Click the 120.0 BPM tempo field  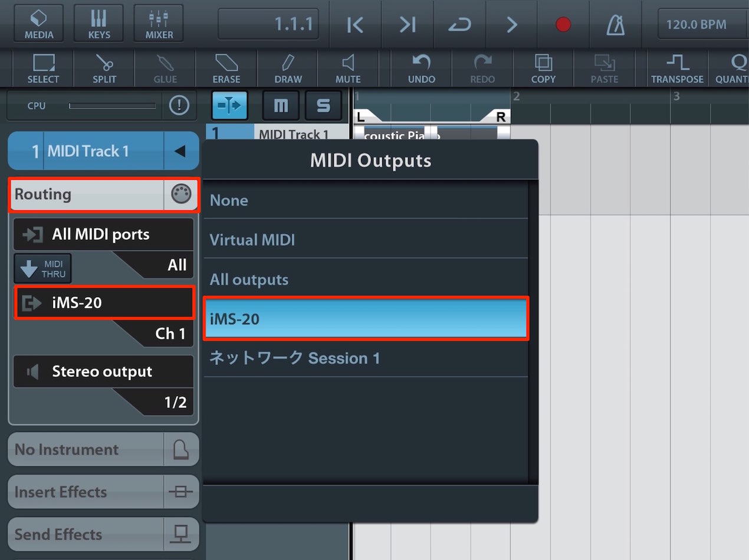(x=703, y=25)
